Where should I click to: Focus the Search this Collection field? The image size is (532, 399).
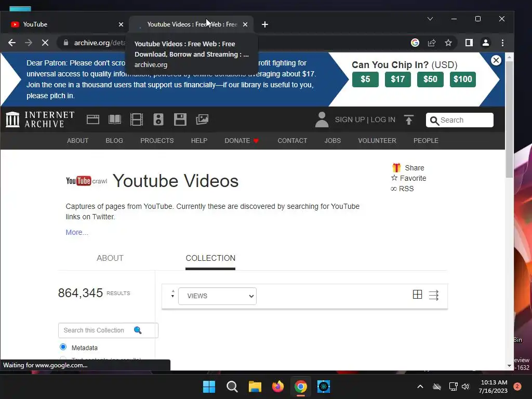tap(108, 330)
